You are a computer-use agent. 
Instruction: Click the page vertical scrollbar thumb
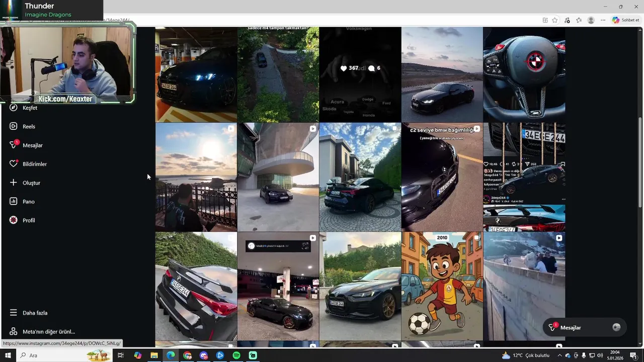[x=640, y=162]
